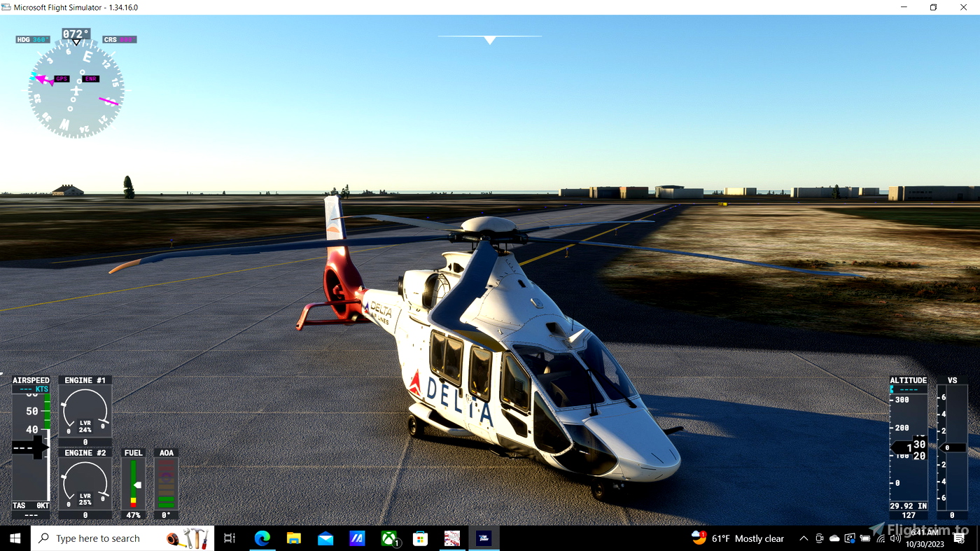The width and height of the screenshot is (980, 551).
Task: Click the taskbar clock showing 10/30/2023
Action: 925,538
